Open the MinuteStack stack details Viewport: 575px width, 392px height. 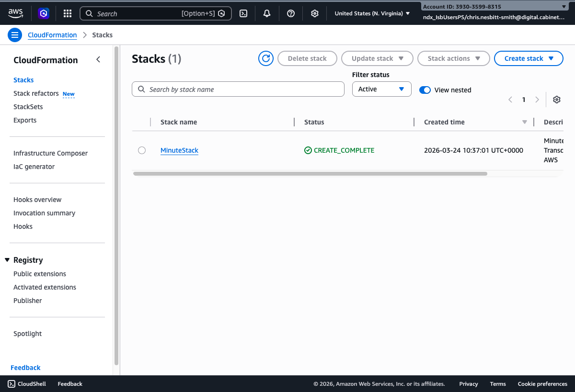(x=179, y=150)
